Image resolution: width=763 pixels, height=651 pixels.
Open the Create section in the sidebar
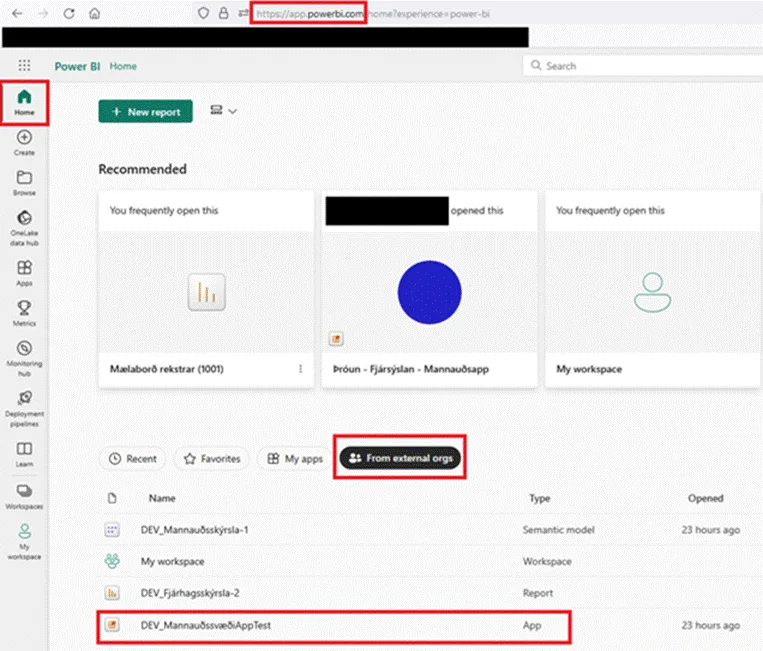(24, 143)
